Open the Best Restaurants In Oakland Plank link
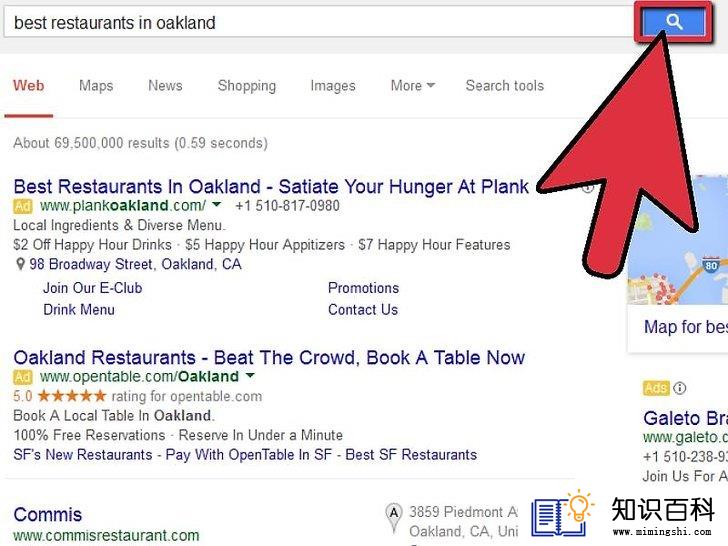 point(271,187)
